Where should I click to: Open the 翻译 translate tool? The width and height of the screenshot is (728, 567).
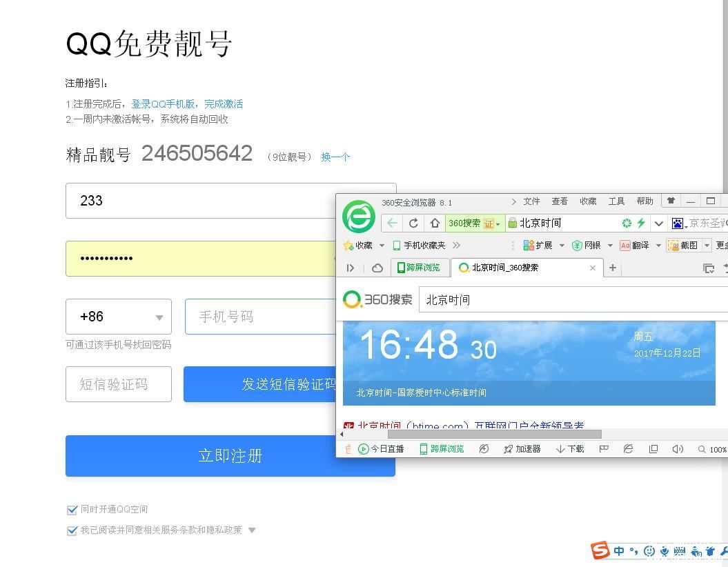(x=635, y=245)
